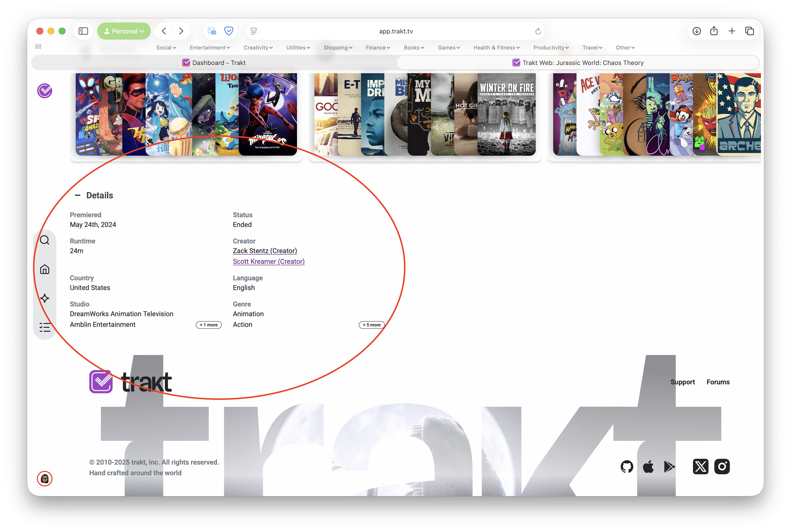Open the Google Play footer icon
Viewport: 791px width, 532px height.
tap(669, 467)
